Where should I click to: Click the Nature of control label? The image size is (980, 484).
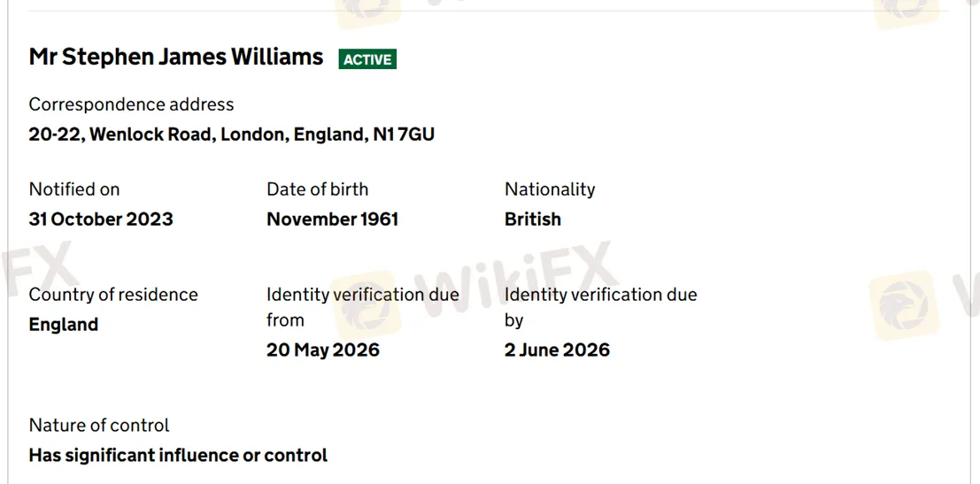(x=99, y=426)
